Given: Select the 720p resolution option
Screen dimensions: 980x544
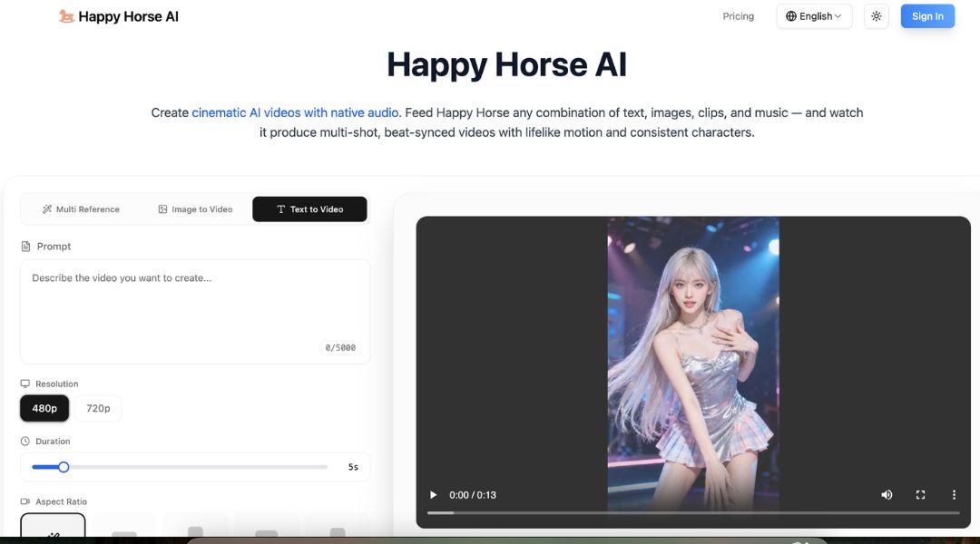Looking at the screenshot, I should tap(98, 409).
